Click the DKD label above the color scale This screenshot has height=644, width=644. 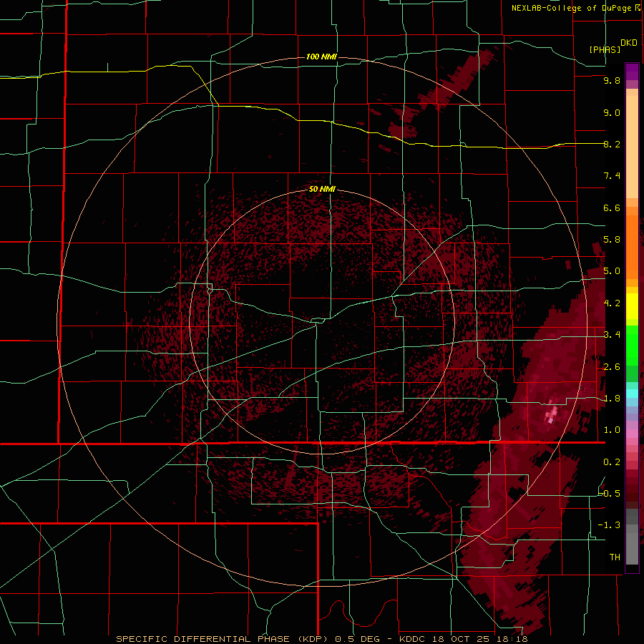point(629,43)
